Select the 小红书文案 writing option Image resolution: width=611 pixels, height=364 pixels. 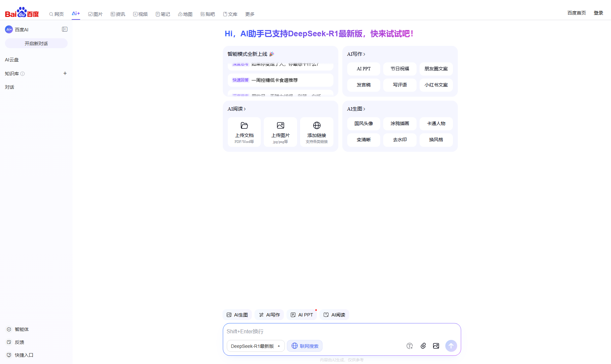click(436, 85)
